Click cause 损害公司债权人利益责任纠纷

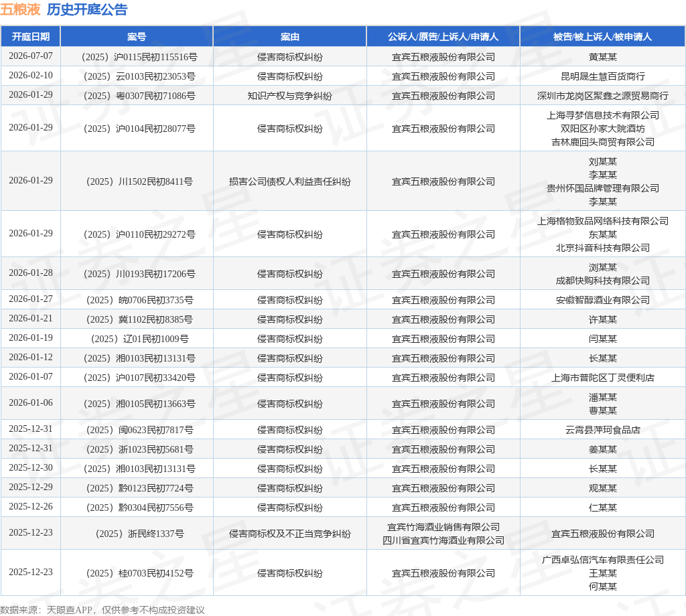[x=289, y=181]
